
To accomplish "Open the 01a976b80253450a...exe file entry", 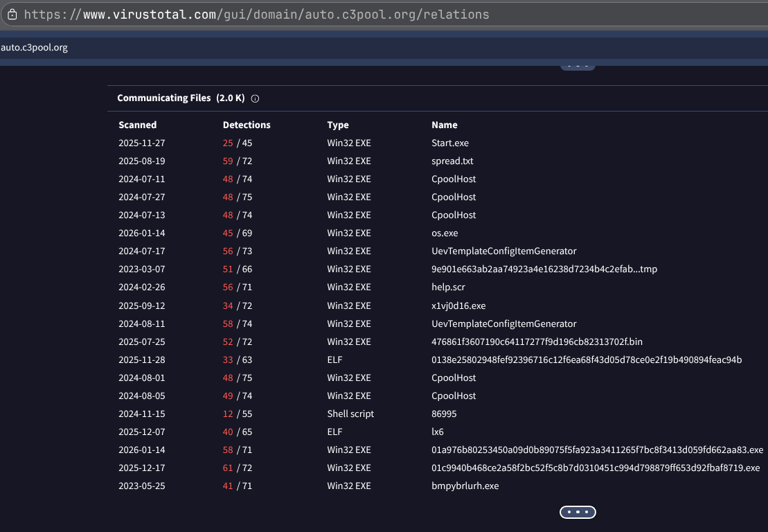I will coord(597,450).
